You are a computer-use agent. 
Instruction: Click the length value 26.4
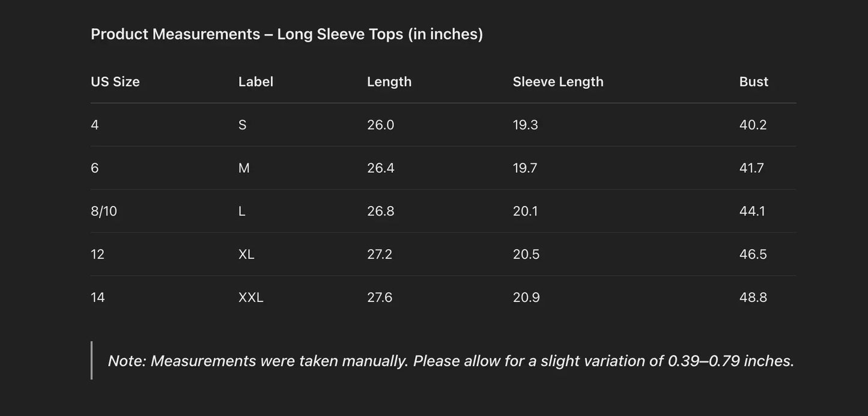point(381,168)
